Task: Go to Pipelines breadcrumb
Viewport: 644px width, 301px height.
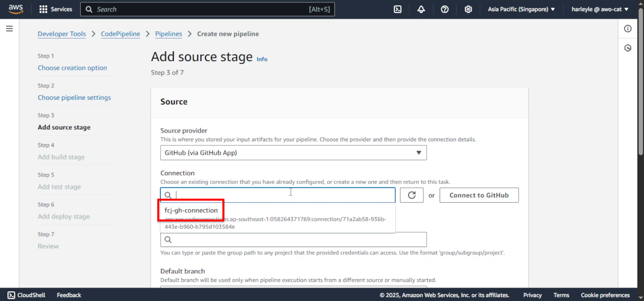Action: 168,34
